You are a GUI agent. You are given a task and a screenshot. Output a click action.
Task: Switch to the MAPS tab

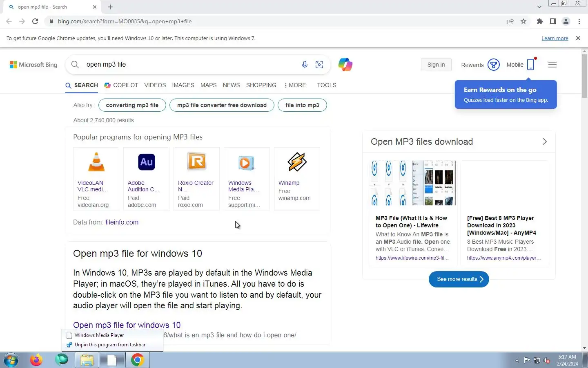(x=208, y=85)
